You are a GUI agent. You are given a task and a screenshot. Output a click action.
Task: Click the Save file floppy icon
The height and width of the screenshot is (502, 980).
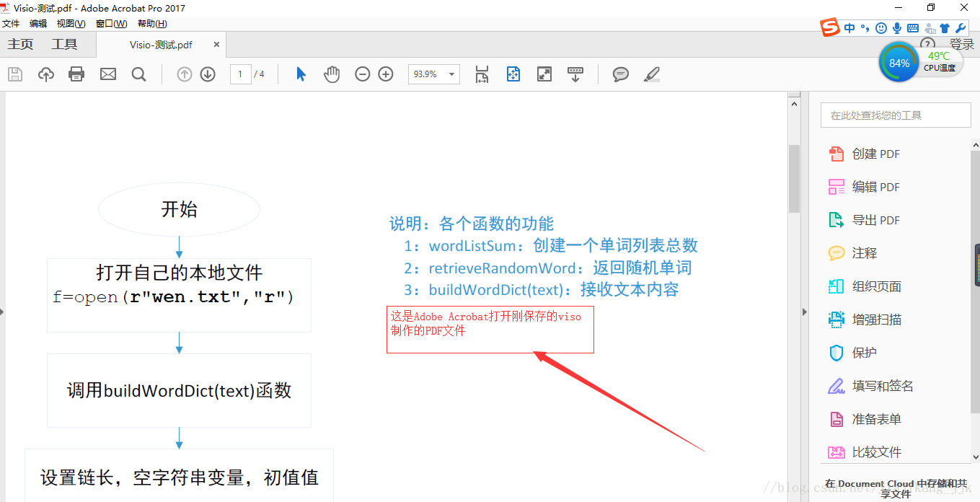(x=15, y=74)
